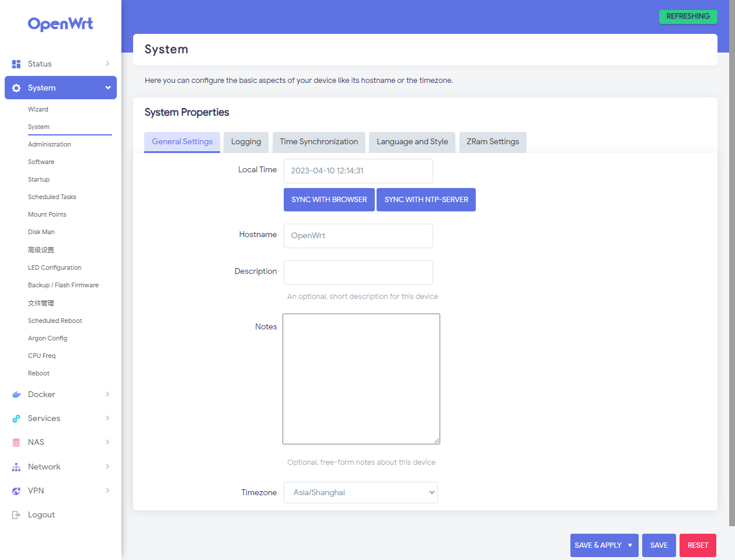Open the Startup page
Screen dimensions: 735x560
39,179
